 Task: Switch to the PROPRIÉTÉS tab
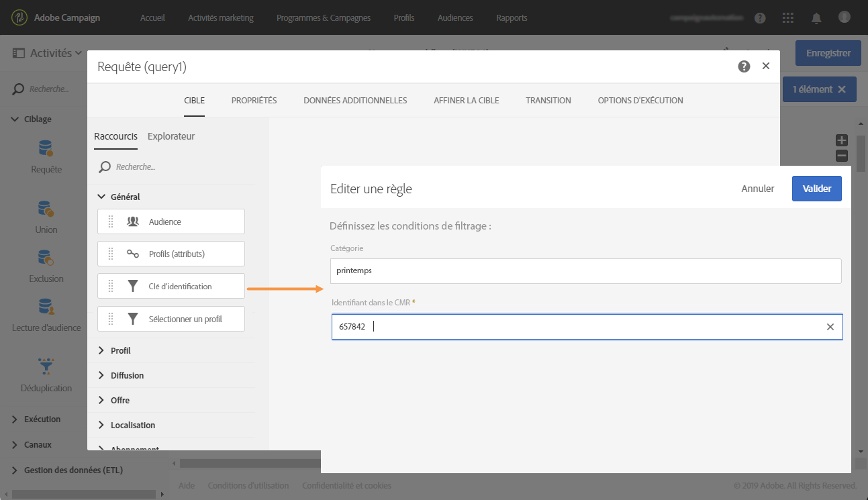point(254,101)
